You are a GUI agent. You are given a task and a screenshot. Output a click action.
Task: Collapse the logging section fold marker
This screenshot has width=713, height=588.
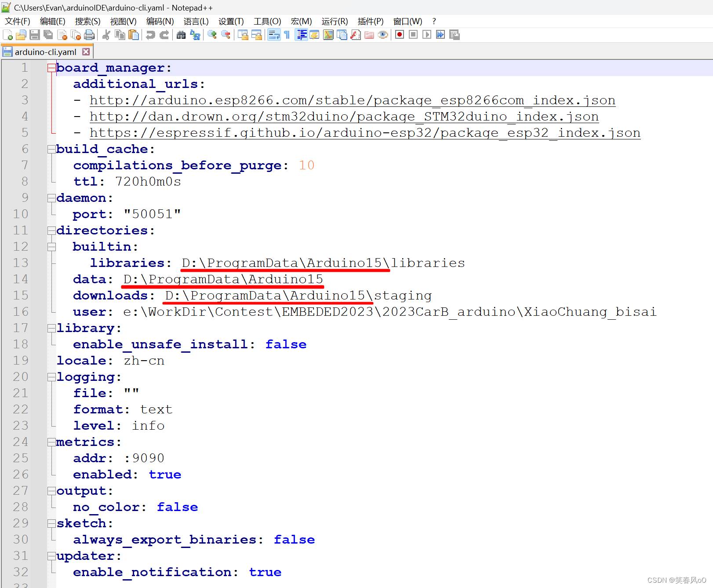click(x=51, y=377)
